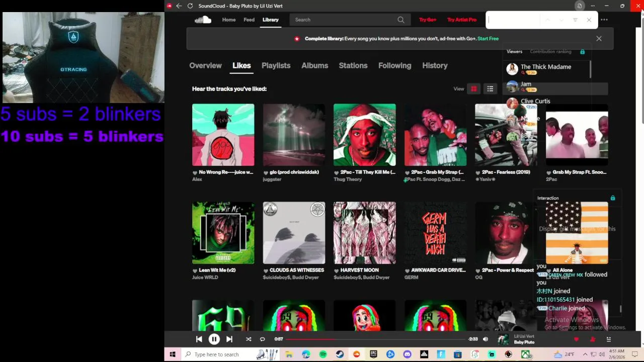
Task: Open HARVEST MOON cover art
Action: coord(364,233)
